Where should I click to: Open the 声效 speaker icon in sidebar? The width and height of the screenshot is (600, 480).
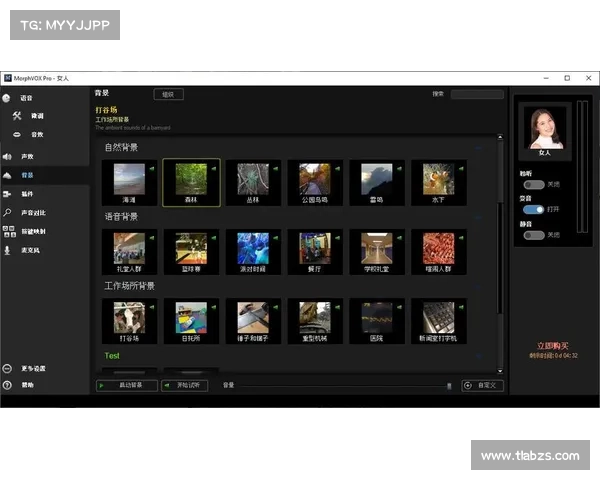pos(7,157)
